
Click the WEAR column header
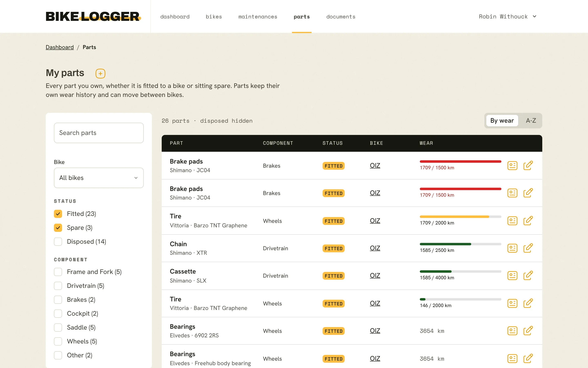point(426,143)
